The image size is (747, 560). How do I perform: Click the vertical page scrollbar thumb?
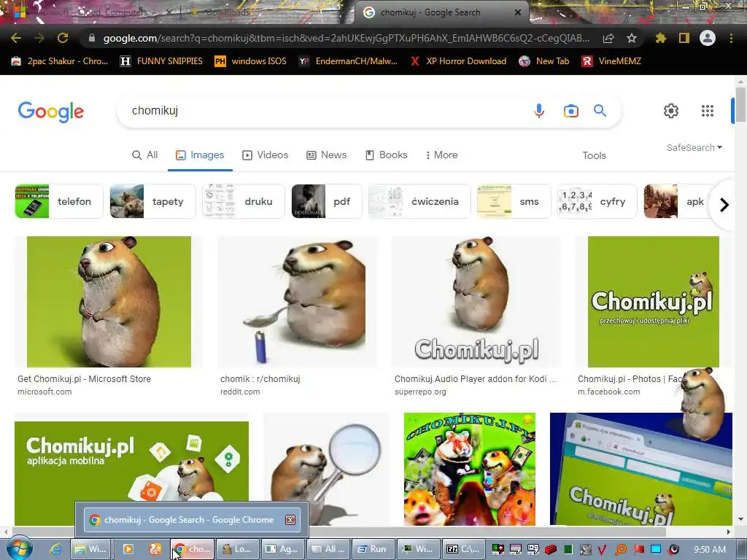(740, 105)
